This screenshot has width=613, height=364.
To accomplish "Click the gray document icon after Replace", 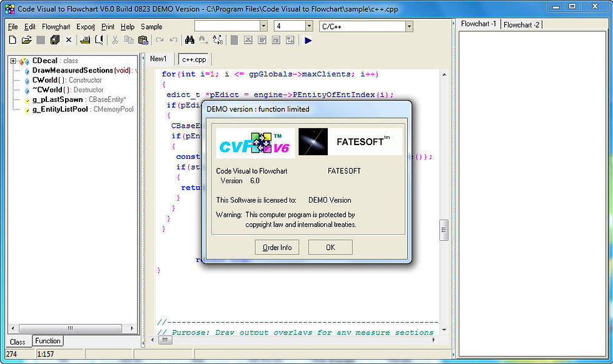I will 234,40.
